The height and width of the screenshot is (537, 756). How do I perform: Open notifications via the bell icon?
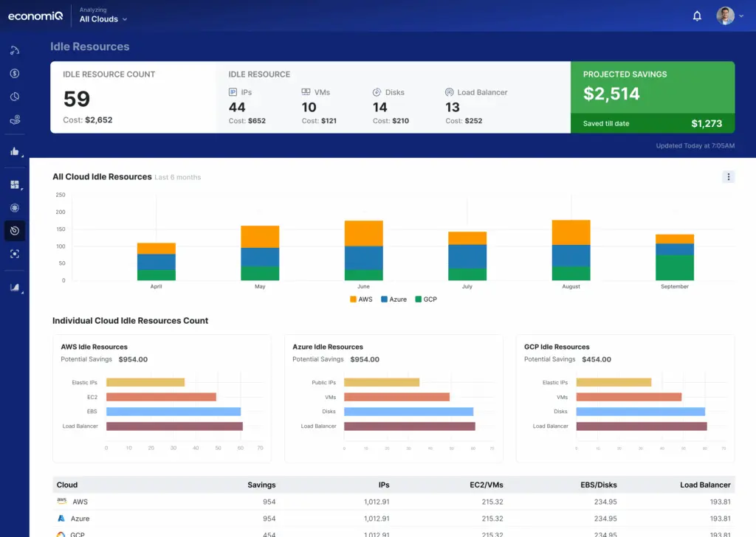click(696, 15)
